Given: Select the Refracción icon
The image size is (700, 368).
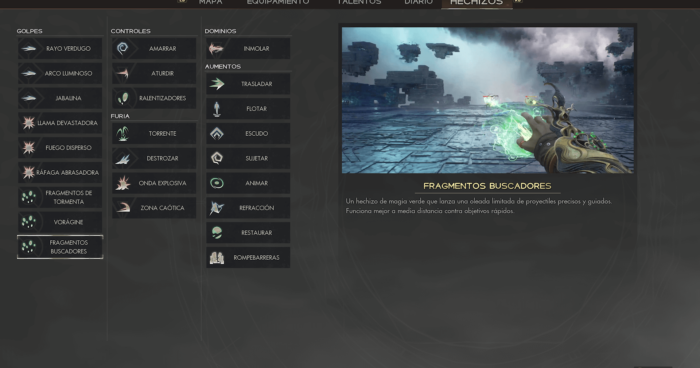Looking at the screenshot, I should tap(217, 208).
